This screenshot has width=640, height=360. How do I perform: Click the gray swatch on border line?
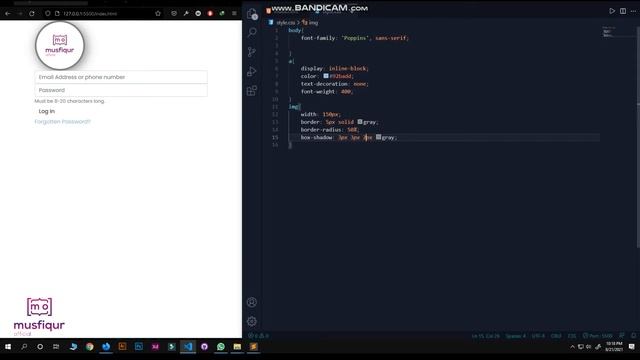(360, 122)
